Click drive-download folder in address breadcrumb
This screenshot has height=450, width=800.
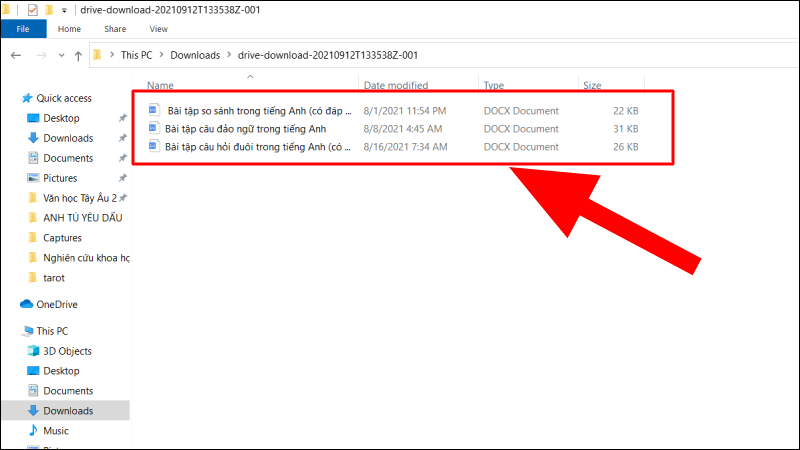(x=328, y=55)
